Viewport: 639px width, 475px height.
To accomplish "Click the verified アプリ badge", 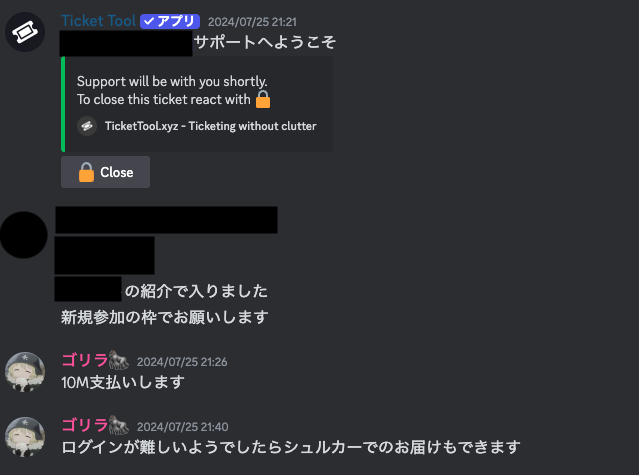I will [170, 21].
